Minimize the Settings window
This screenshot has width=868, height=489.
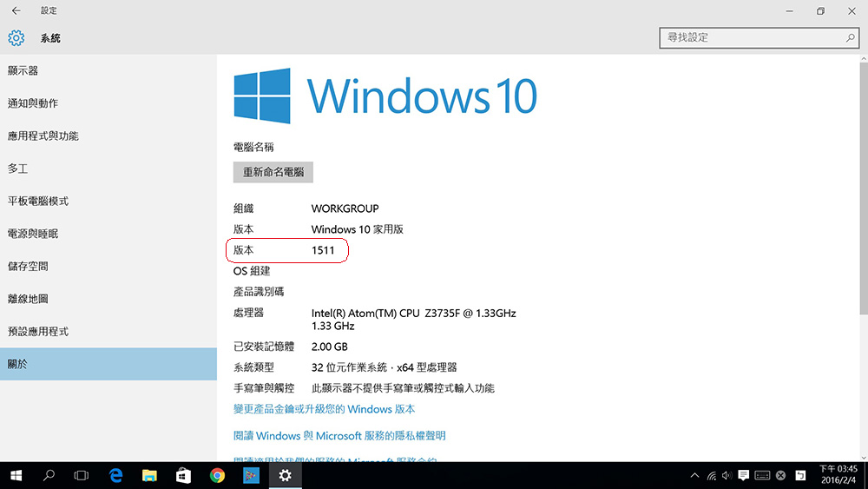[789, 10]
